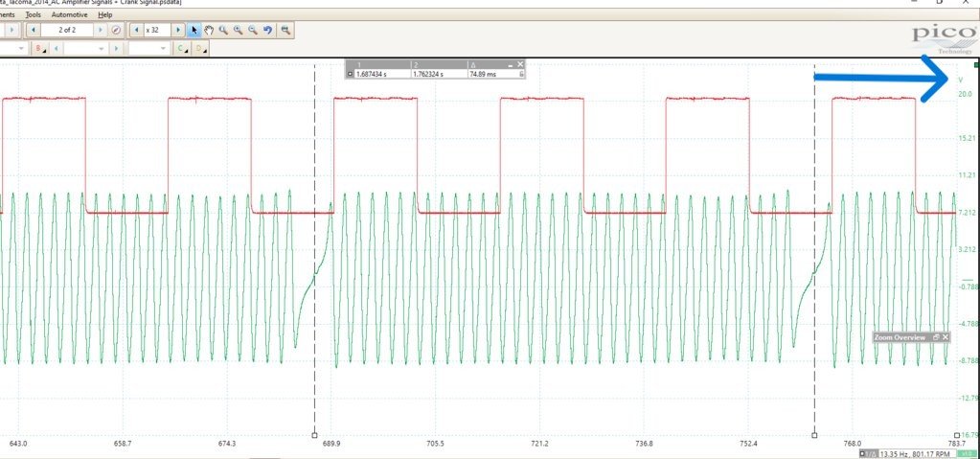Select the magnifier window-zoom tool
This screenshot has height=459, width=980.
click(224, 30)
